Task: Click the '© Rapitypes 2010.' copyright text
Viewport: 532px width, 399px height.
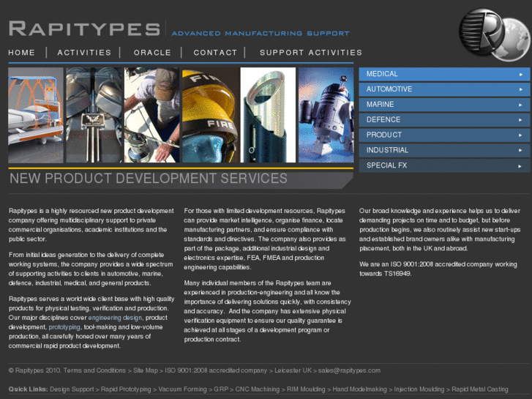Action: [x=35, y=370]
